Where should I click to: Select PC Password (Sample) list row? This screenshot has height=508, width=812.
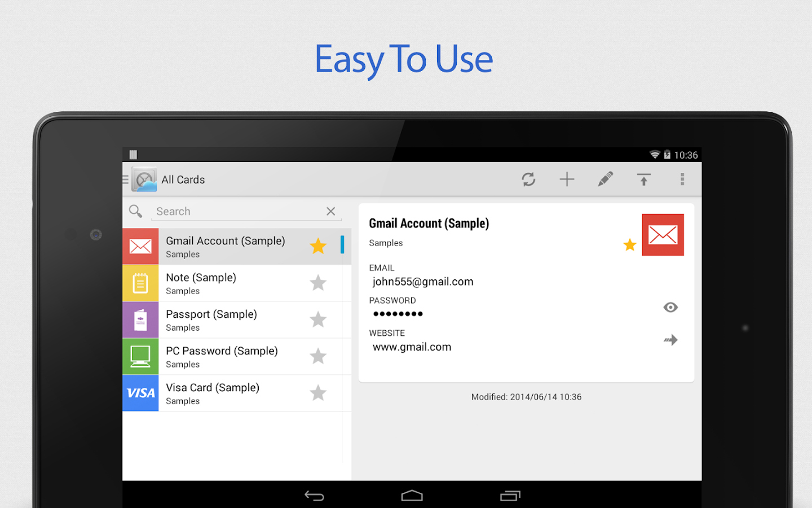click(x=237, y=356)
